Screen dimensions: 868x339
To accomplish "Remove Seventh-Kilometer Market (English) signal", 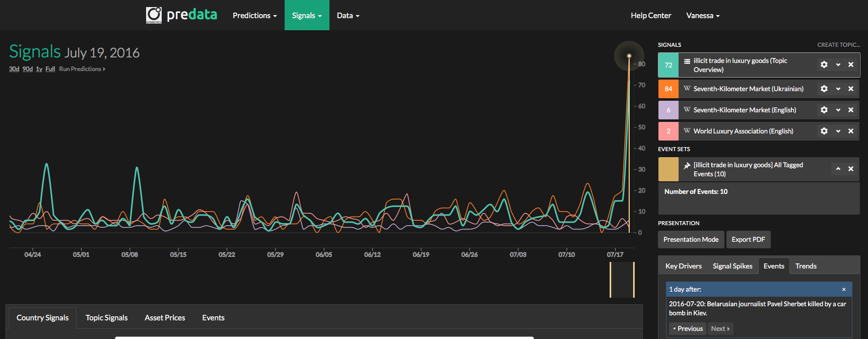I will [851, 110].
